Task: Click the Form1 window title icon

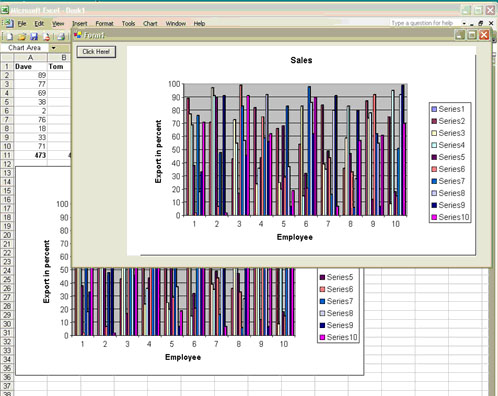Action: 78,35
